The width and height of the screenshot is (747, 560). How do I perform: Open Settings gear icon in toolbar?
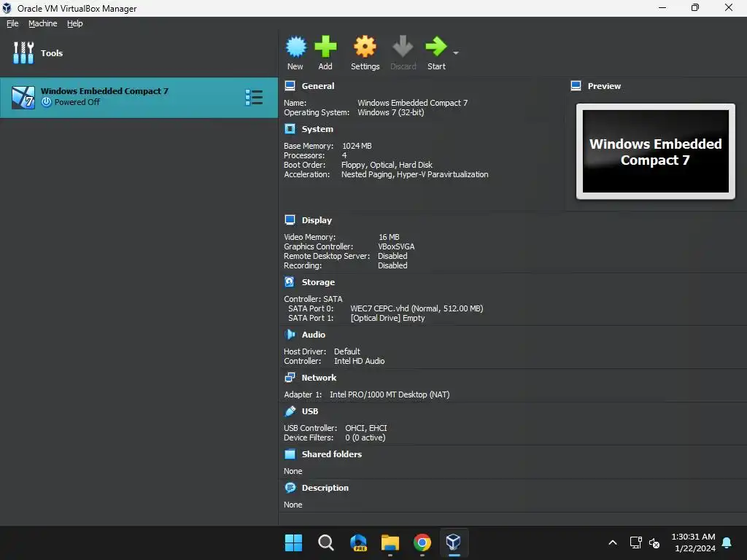365,47
